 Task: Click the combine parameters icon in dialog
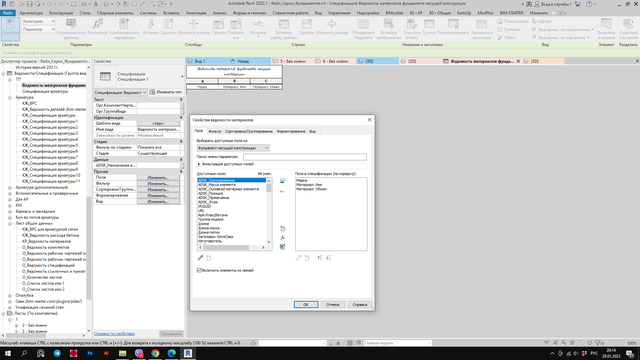[282, 247]
